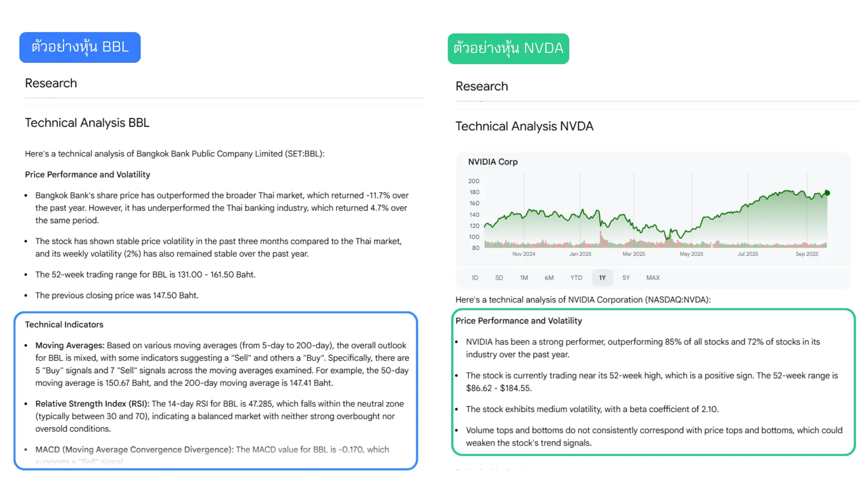
Task: Show the 6M chart range
Action: point(549,278)
